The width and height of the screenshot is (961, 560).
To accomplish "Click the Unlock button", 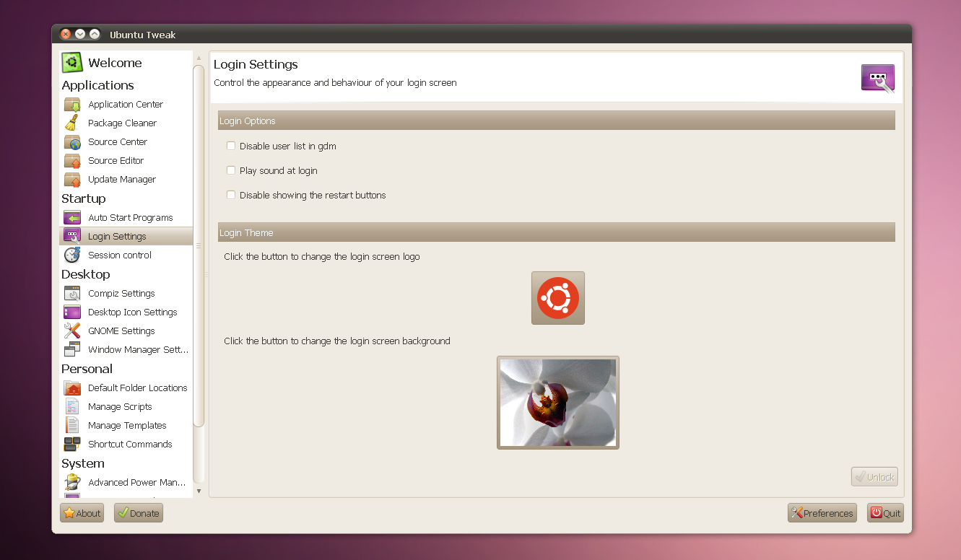I will click(x=874, y=477).
